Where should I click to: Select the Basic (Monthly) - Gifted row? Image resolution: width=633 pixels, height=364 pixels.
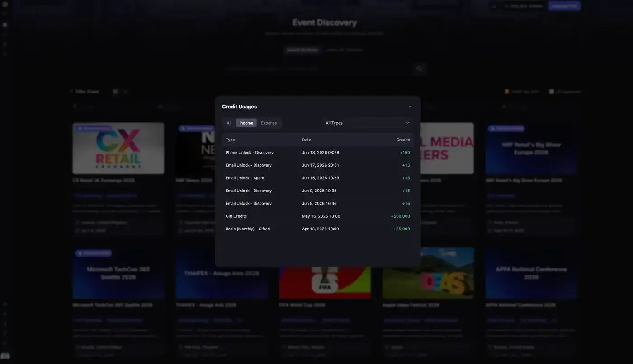click(x=317, y=229)
